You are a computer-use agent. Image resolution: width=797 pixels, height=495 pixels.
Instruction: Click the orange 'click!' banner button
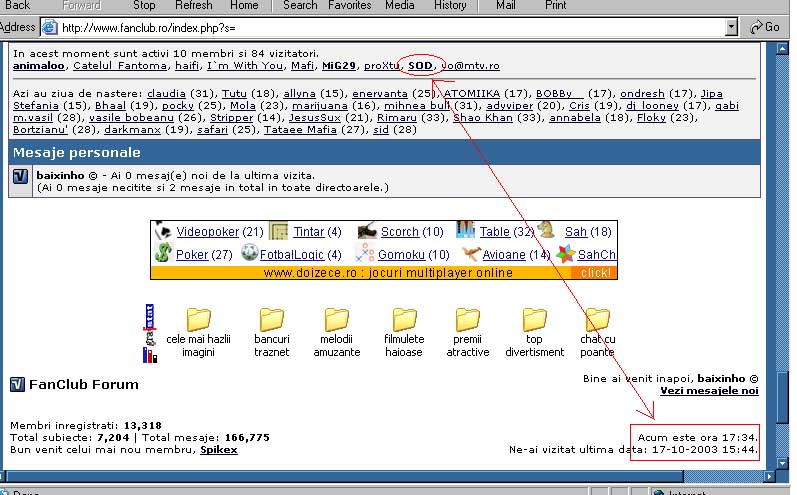594,272
